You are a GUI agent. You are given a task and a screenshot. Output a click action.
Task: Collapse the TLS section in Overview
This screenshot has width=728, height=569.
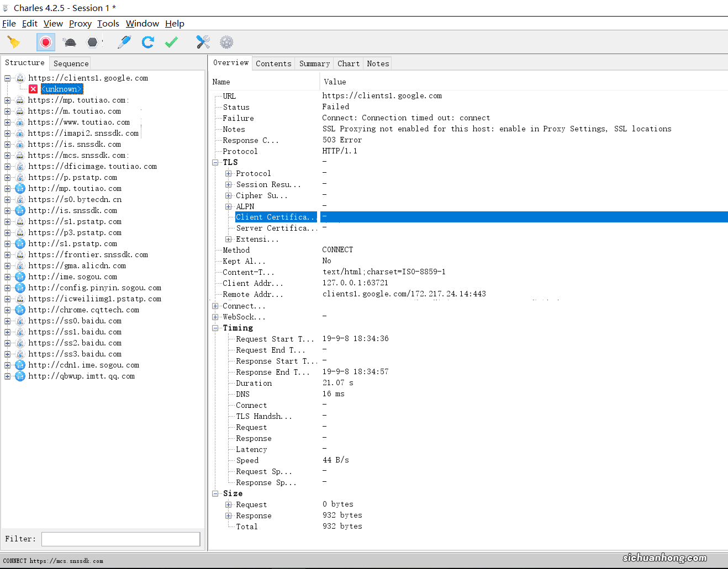pyautogui.click(x=215, y=162)
